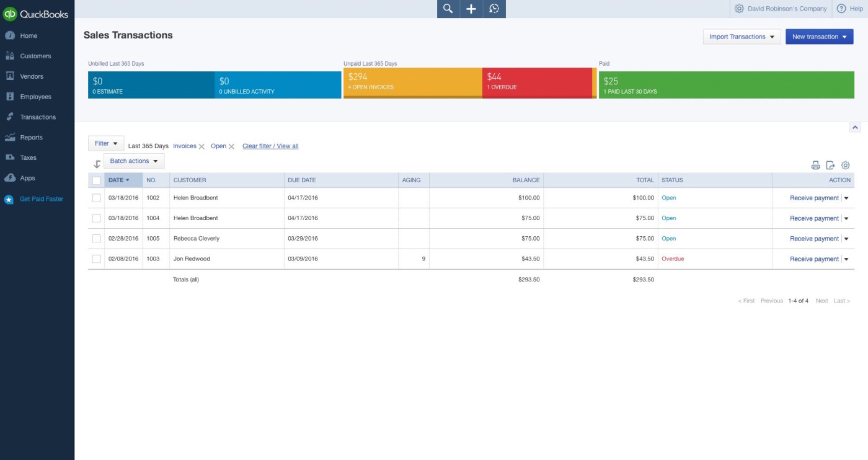Remove the Open filter with its X
The height and width of the screenshot is (460, 868).
pos(231,147)
